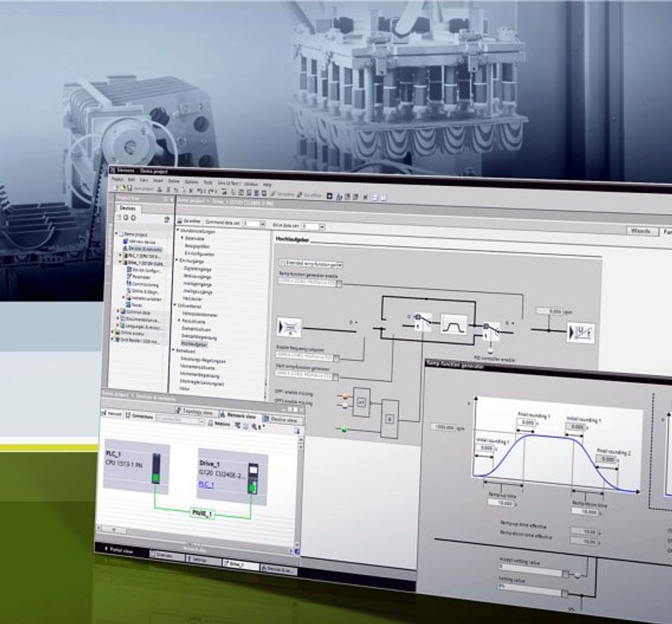Expand the Common data tree node
The width and height of the screenshot is (672, 624).
(118, 312)
